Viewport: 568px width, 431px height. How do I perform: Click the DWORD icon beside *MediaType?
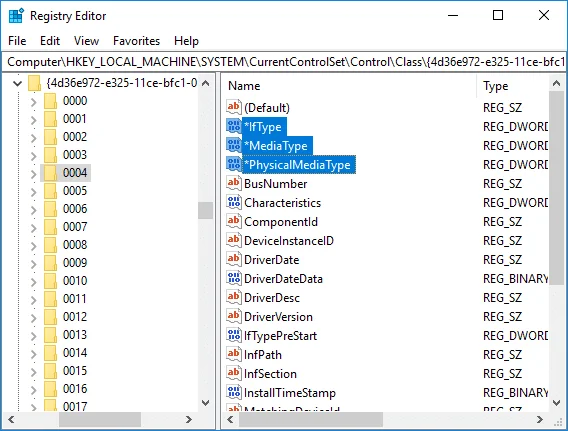coord(234,145)
